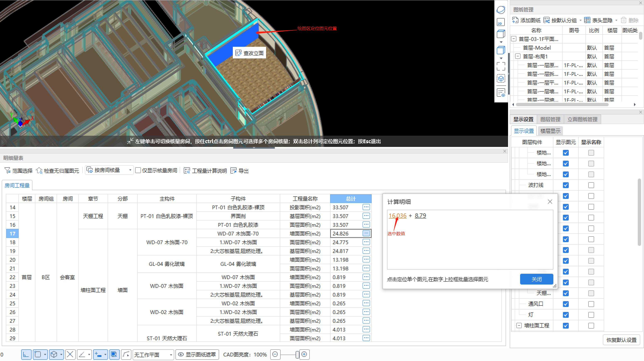Open detail ellipsis for row 20 总计 13.198

[366, 260]
